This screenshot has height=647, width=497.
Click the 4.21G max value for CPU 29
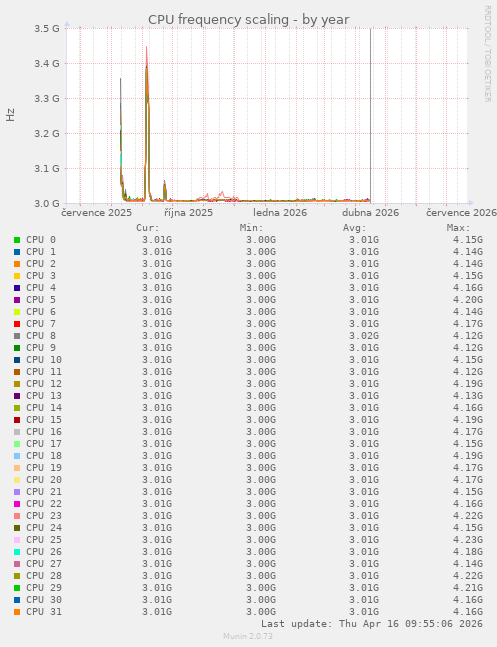click(x=468, y=587)
